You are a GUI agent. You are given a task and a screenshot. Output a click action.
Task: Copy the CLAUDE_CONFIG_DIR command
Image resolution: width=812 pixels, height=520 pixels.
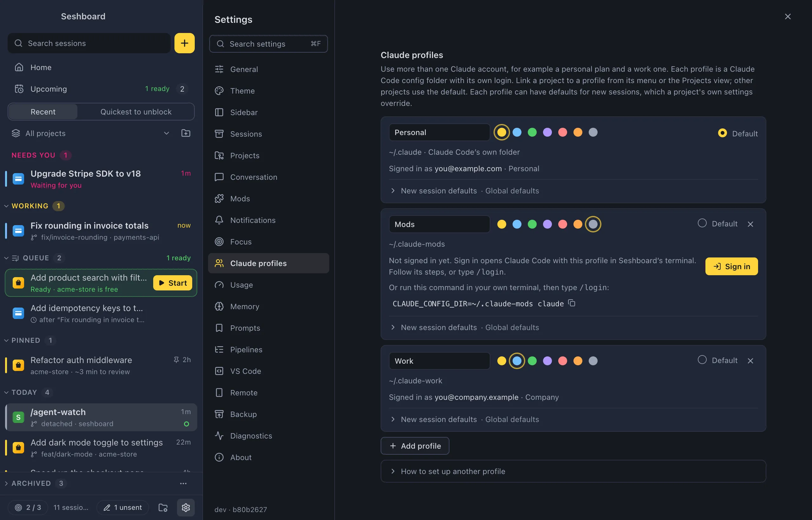572,303
